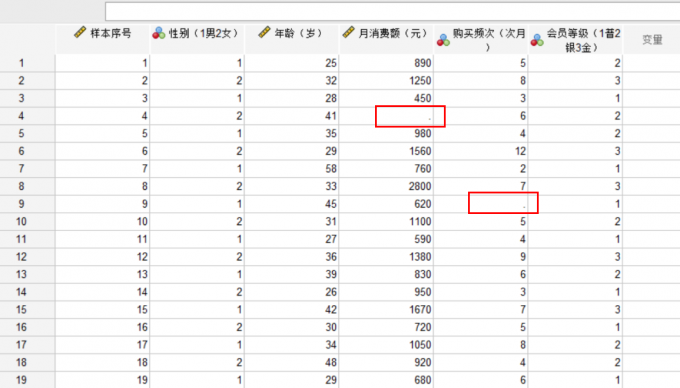
Task: Click the missing 月消费额 cell in row 4
Action: pyautogui.click(x=386, y=116)
